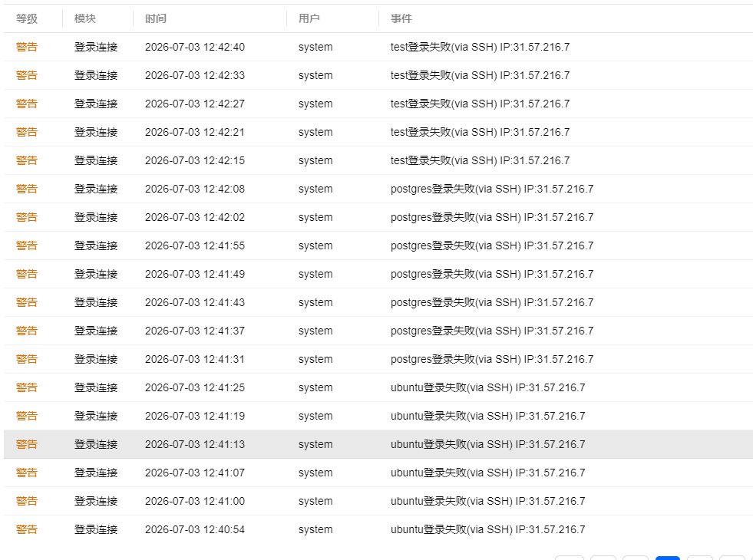Select the highlighted blue pagination button
753x560 pixels.
click(x=668, y=558)
